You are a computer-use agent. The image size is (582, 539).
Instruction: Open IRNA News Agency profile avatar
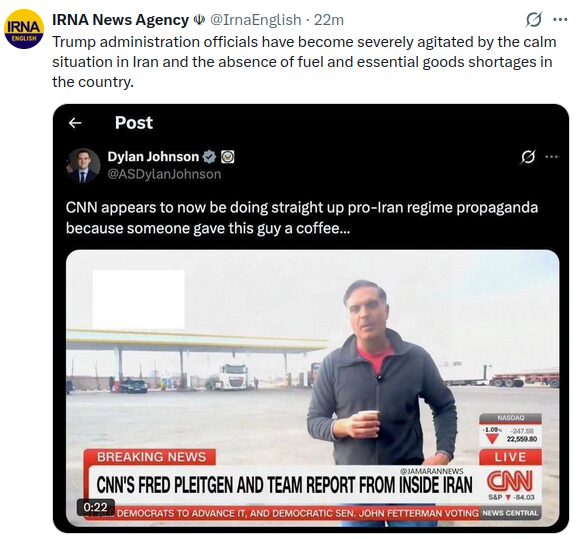click(24, 29)
